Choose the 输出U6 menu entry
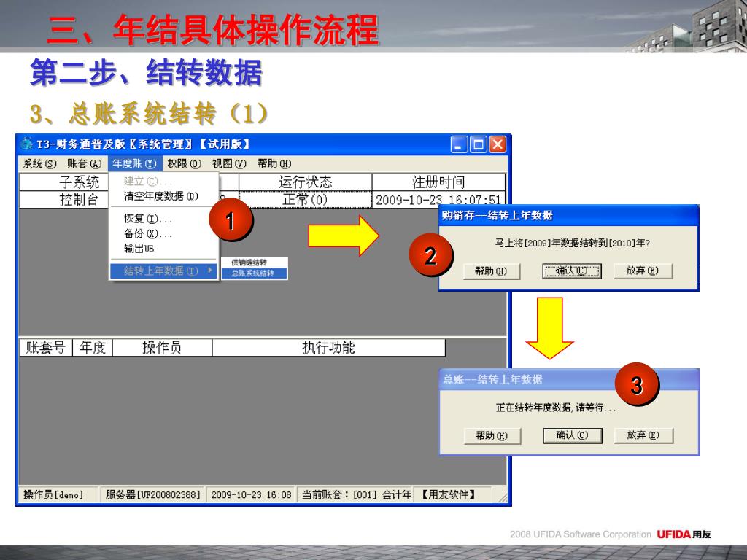747x560 pixels. [139, 249]
